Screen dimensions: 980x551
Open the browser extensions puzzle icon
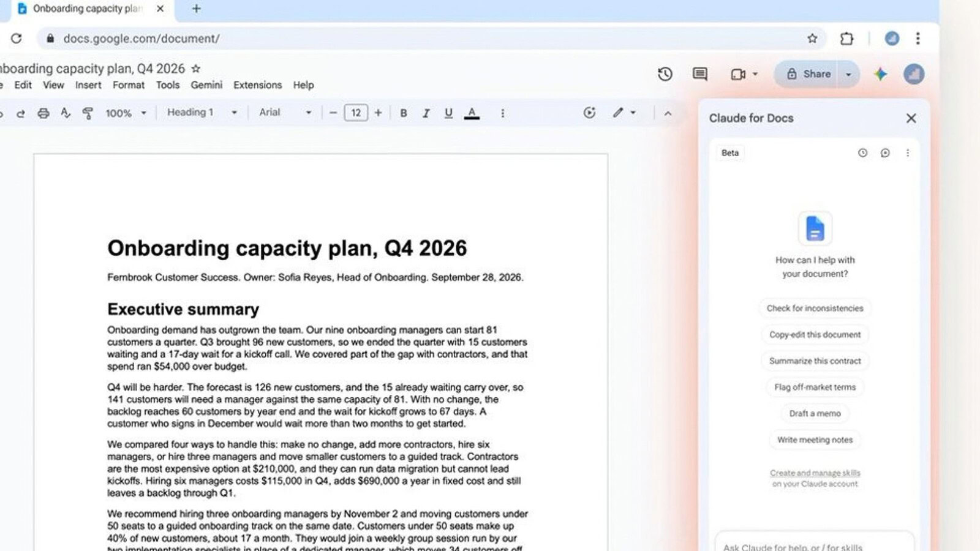click(x=846, y=39)
